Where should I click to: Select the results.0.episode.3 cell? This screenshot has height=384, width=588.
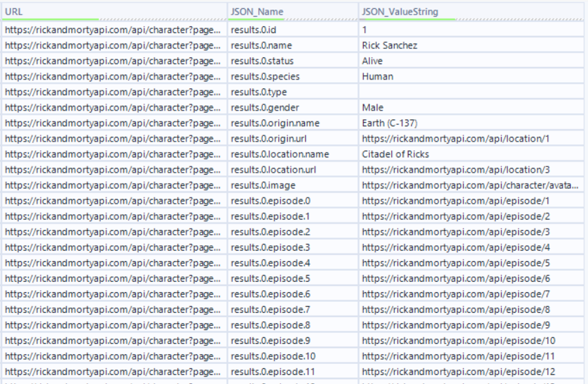pyautogui.click(x=293, y=248)
